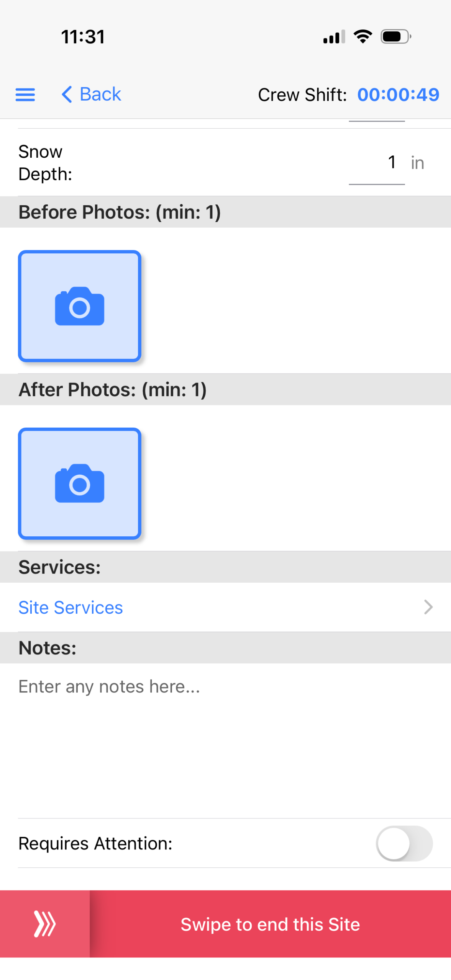Expand Site Services with the chevron
451x980 pixels.
pos(428,607)
